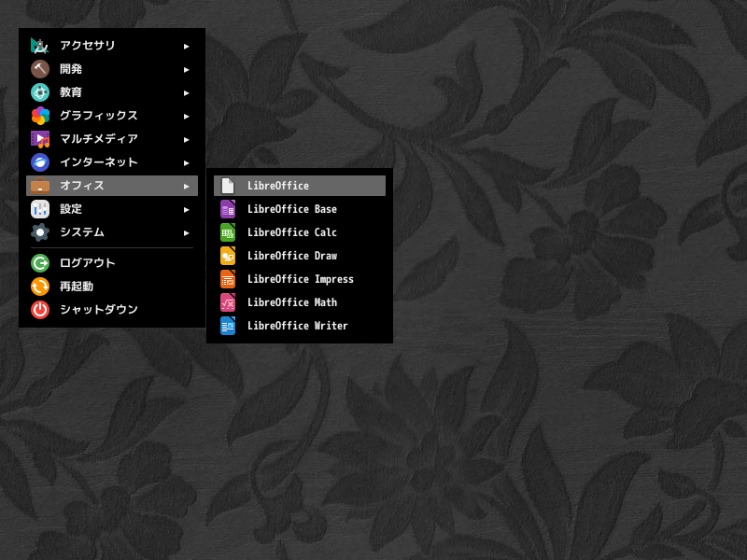Open the 教育 menu entry
Viewport: 747px width, 560px height.
[x=112, y=92]
